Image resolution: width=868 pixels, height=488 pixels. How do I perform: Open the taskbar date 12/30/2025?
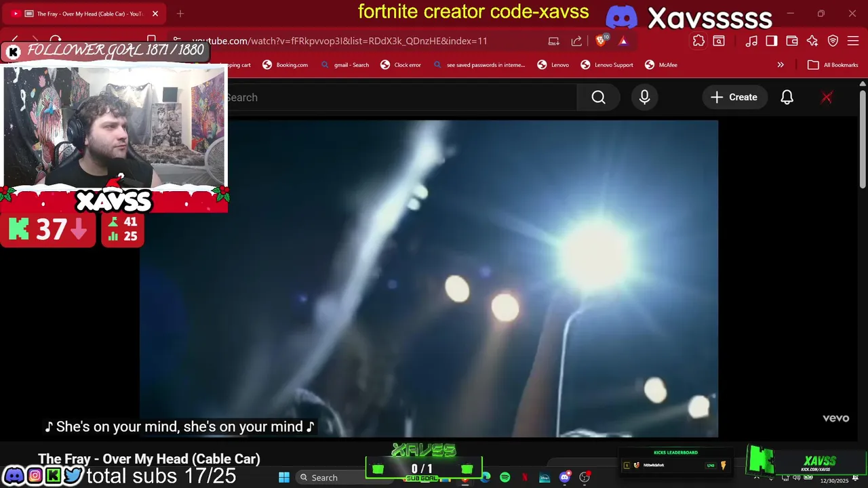834,481
